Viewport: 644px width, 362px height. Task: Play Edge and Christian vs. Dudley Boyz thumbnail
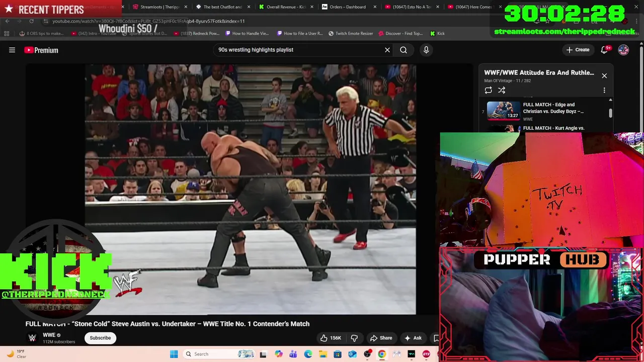tap(504, 111)
